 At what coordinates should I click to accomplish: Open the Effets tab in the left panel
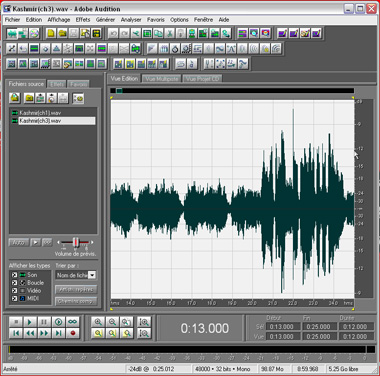57,84
